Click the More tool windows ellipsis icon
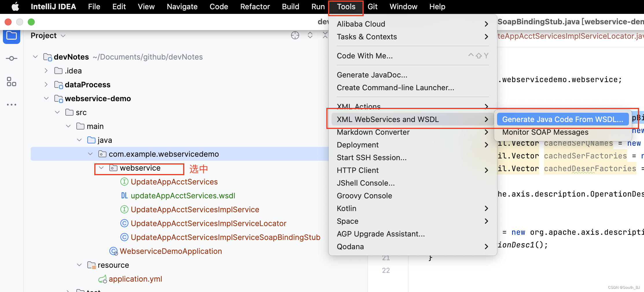644x292 pixels. coord(12,105)
